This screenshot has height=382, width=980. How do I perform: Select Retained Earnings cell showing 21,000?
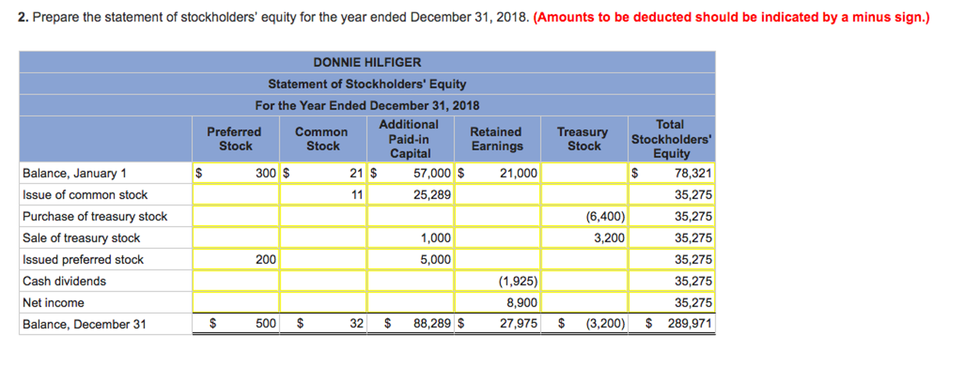pos(498,173)
